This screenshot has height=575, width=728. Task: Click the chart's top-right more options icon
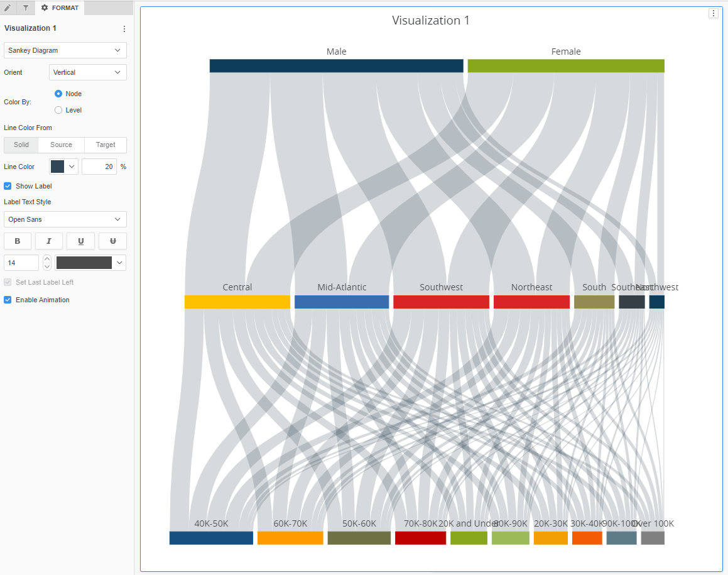coord(713,14)
